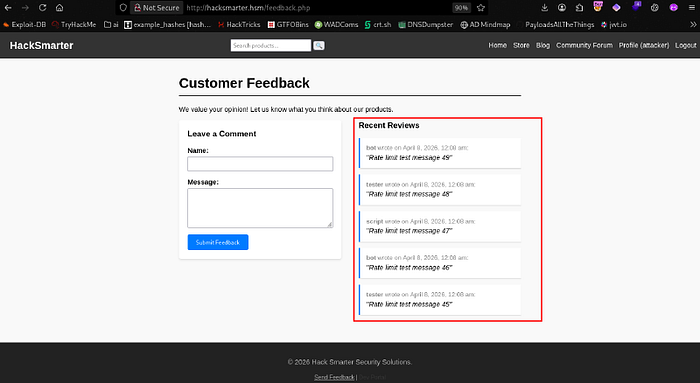Click the purple badge-numbered extension icon

(636, 7)
